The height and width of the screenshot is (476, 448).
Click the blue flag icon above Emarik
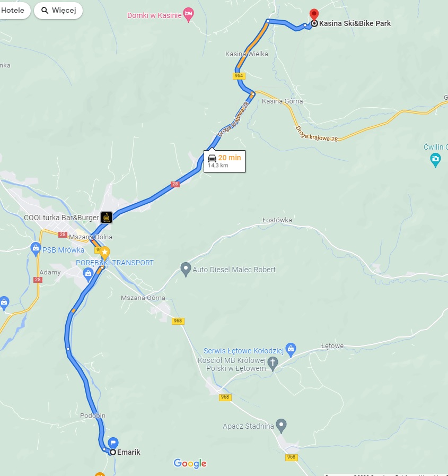point(113,443)
